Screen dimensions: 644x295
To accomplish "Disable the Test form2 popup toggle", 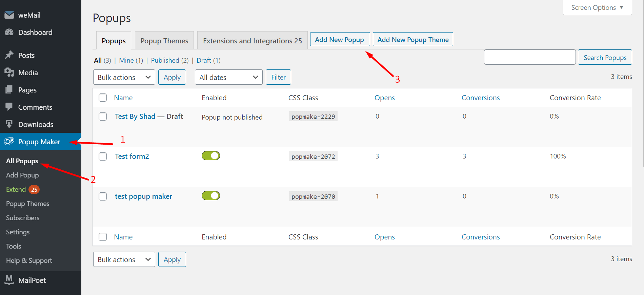I will [210, 156].
